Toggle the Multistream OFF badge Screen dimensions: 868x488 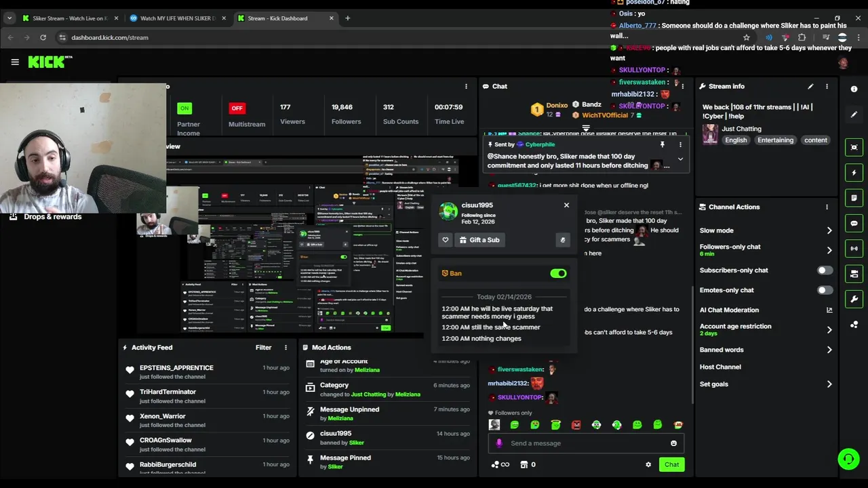(x=237, y=108)
